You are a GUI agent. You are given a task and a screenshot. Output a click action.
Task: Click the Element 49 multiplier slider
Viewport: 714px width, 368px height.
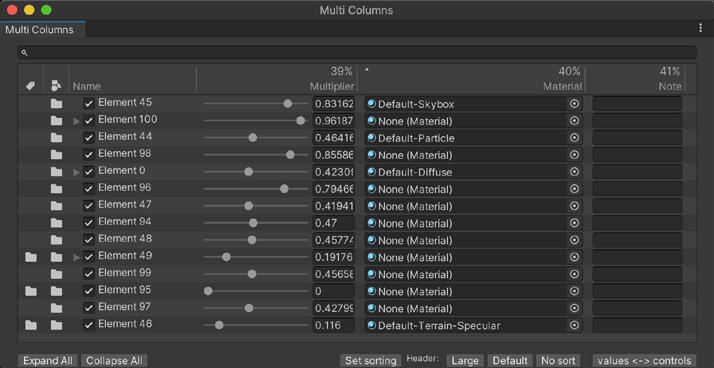click(x=255, y=257)
